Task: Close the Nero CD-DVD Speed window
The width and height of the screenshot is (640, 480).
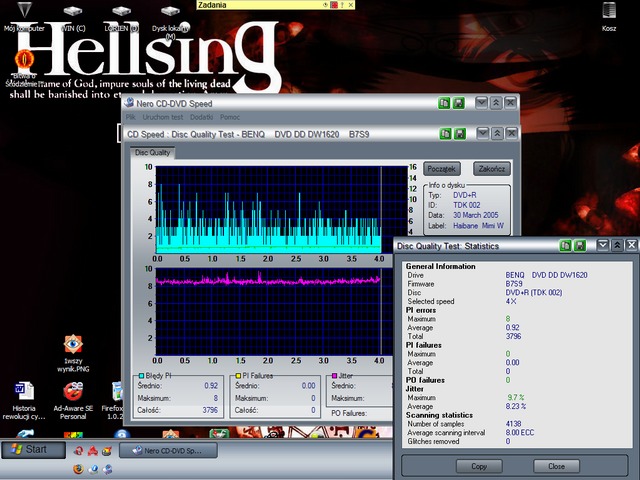Action: (510, 102)
